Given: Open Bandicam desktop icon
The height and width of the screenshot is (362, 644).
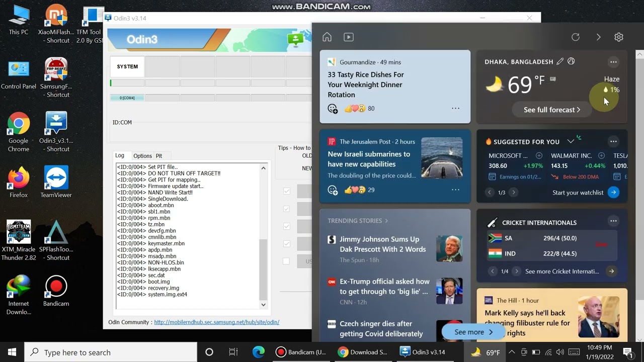Looking at the screenshot, I should (56, 291).
